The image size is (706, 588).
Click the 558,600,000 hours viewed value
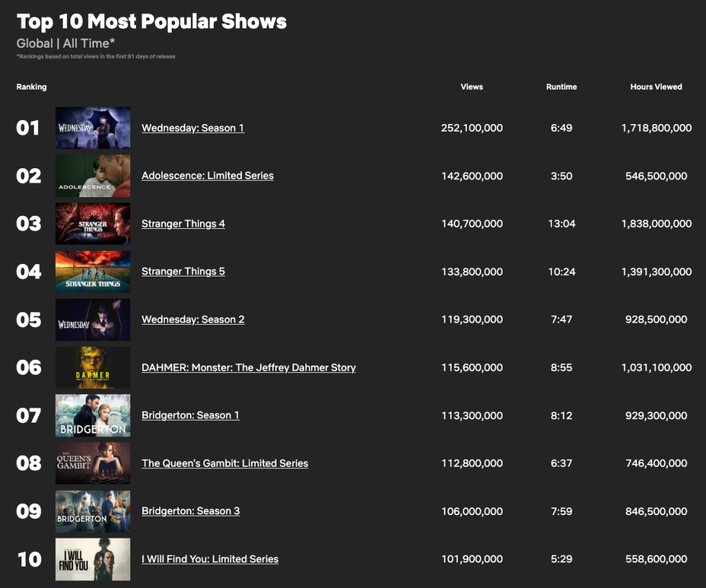point(656,559)
